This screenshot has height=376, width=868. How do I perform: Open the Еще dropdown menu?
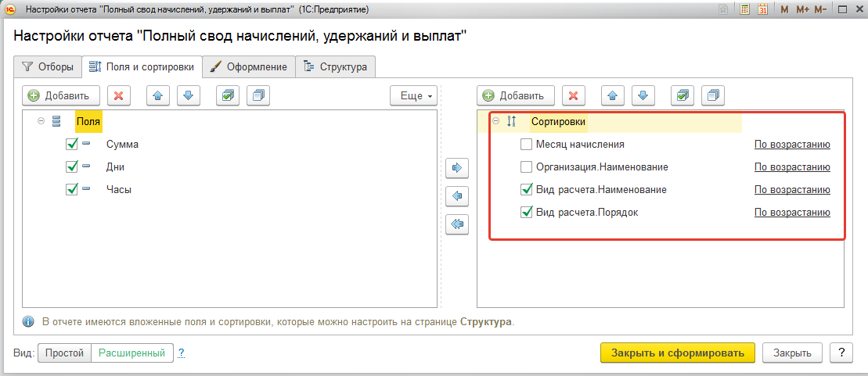tap(413, 95)
